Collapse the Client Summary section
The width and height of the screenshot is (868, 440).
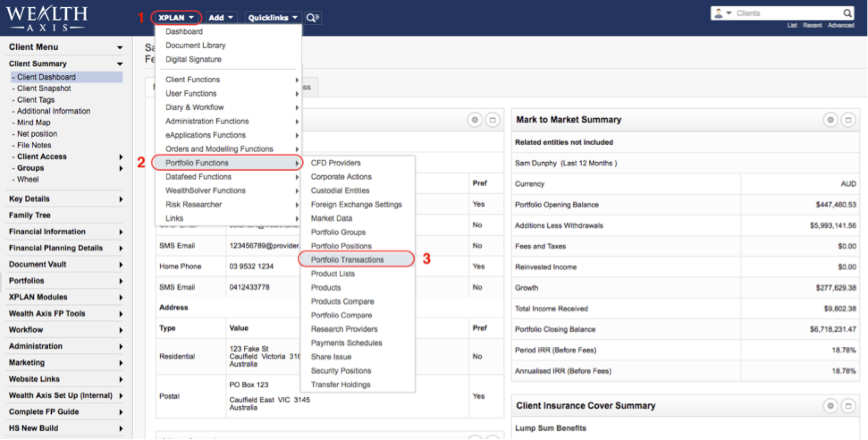(119, 64)
